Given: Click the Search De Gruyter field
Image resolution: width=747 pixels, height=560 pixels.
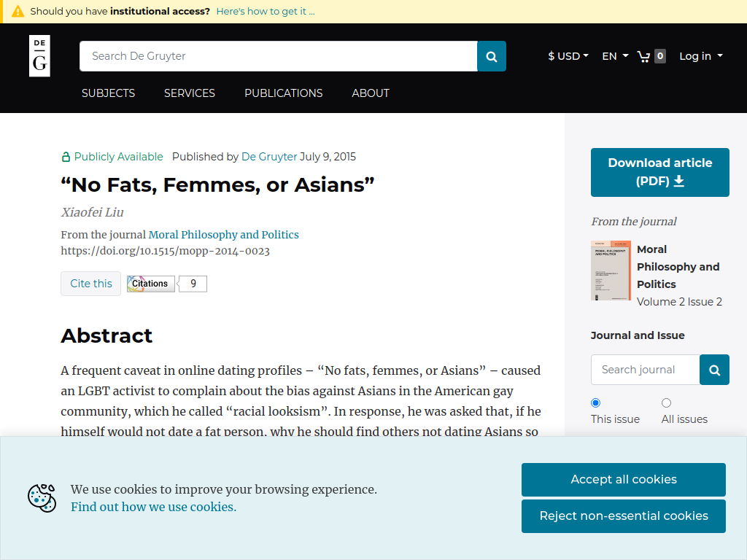Looking at the screenshot, I should click(278, 56).
